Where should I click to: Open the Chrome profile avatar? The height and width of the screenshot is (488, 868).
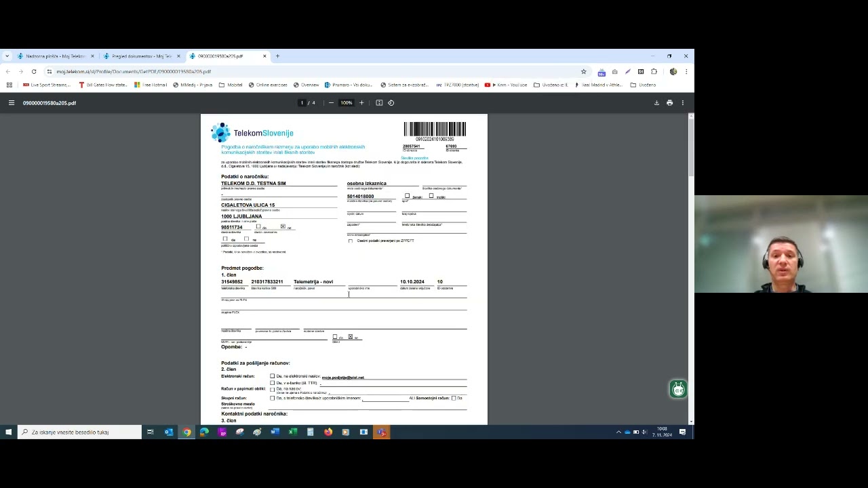673,71
